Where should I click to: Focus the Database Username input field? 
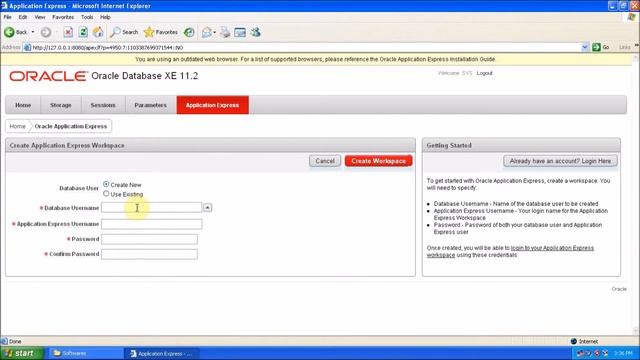click(151, 208)
